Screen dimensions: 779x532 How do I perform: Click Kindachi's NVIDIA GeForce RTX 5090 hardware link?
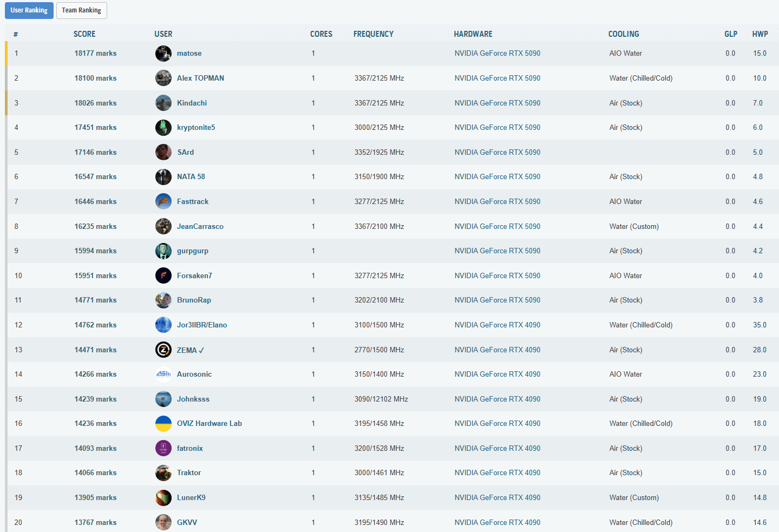click(497, 103)
